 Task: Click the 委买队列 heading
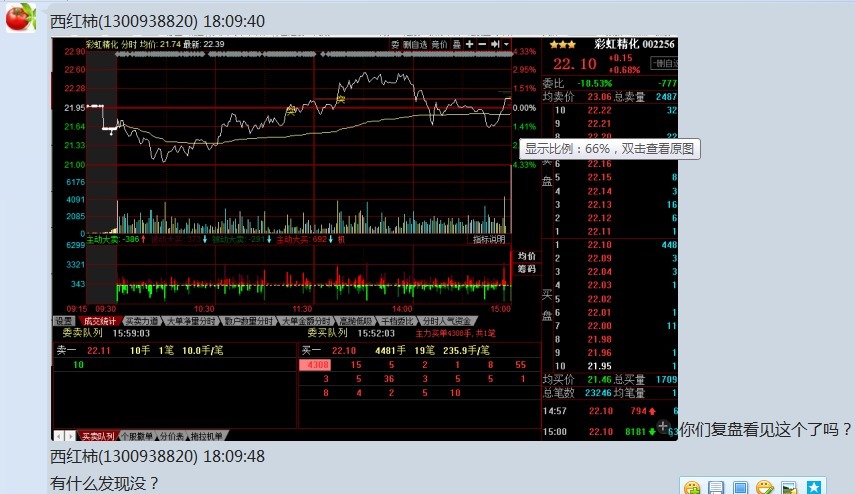[x=327, y=333]
